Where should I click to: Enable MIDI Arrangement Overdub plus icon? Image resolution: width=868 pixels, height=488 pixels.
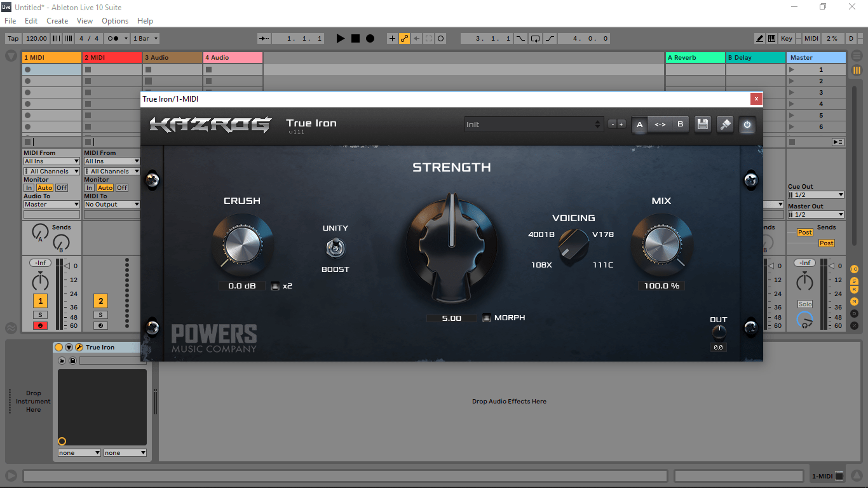tap(392, 38)
